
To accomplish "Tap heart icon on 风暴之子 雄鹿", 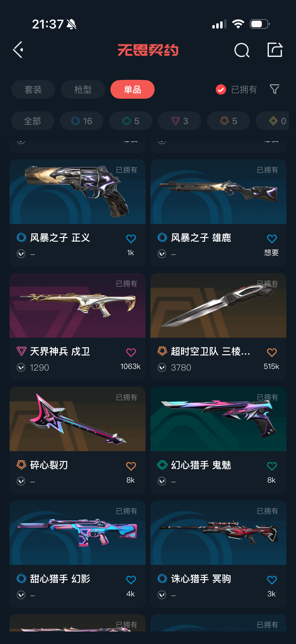I will tap(272, 238).
